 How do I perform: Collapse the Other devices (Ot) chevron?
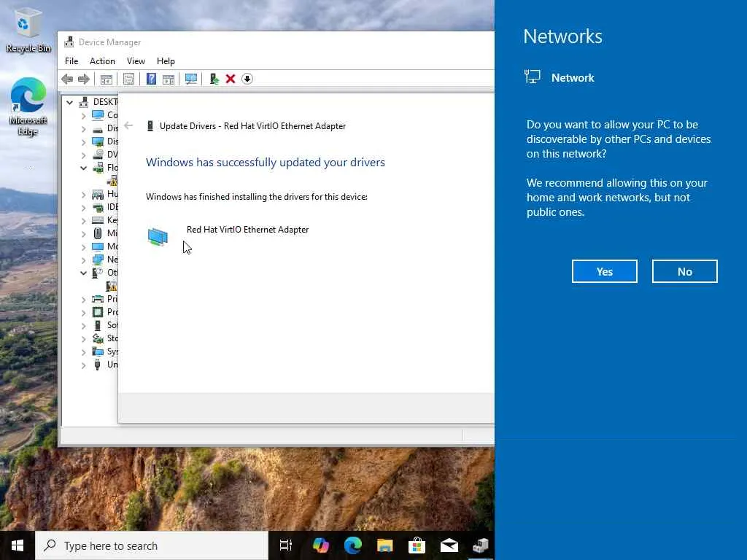point(83,273)
